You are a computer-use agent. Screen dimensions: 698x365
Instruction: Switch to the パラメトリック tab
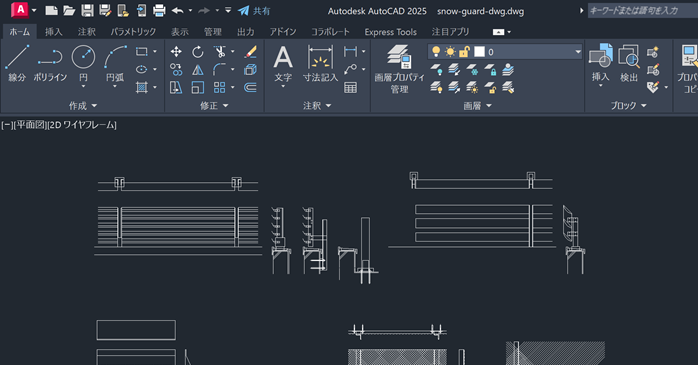coord(133,32)
